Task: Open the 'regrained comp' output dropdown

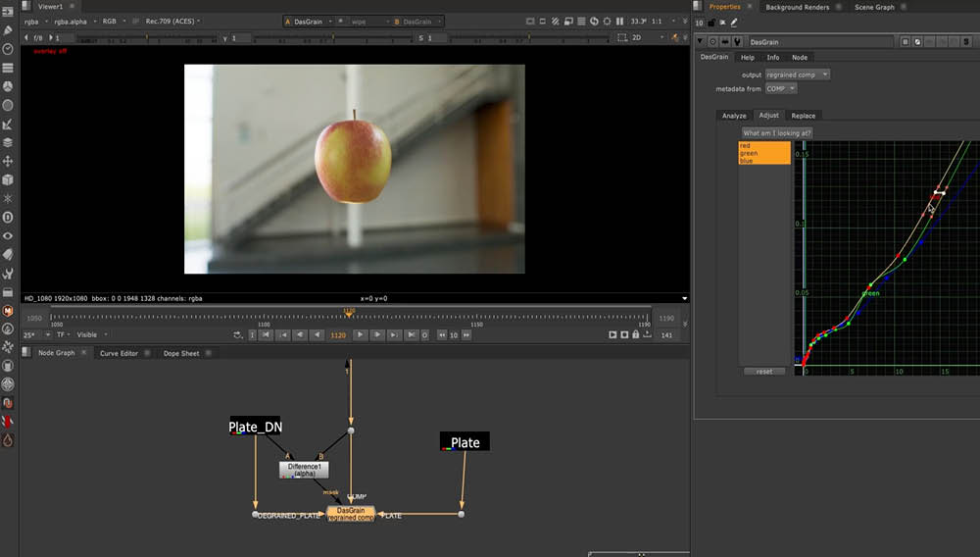Action: (x=798, y=75)
